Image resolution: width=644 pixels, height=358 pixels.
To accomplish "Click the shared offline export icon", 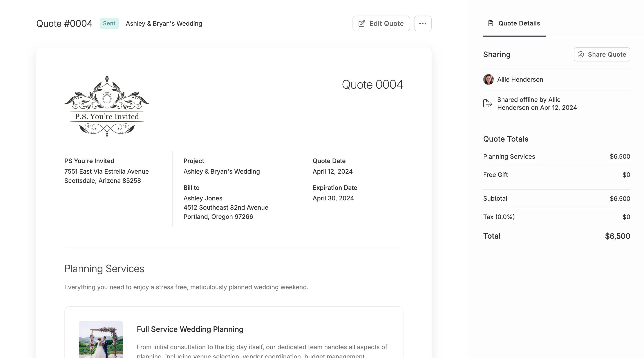I will (x=487, y=103).
